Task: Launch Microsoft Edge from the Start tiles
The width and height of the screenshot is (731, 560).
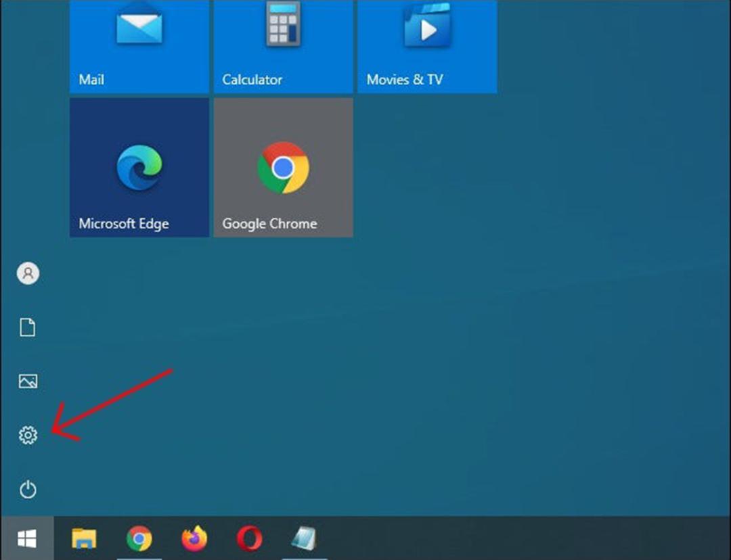Action: click(139, 167)
